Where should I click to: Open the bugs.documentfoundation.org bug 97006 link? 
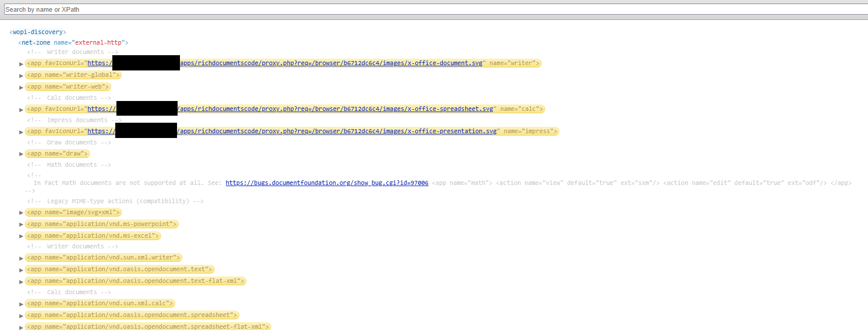point(326,183)
